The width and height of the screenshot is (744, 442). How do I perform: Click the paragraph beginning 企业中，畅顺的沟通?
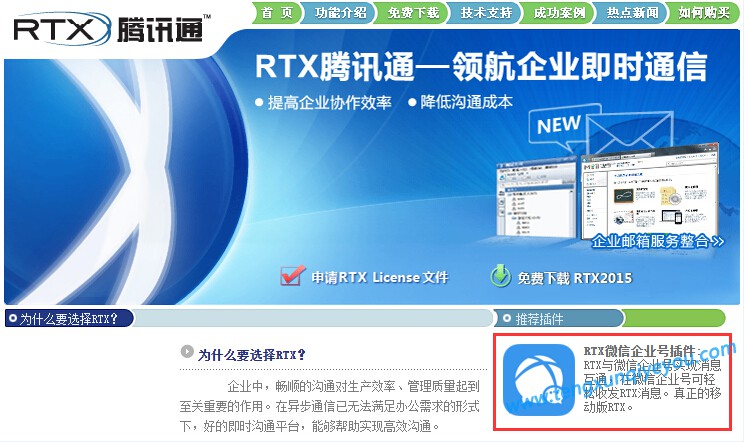(330, 406)
